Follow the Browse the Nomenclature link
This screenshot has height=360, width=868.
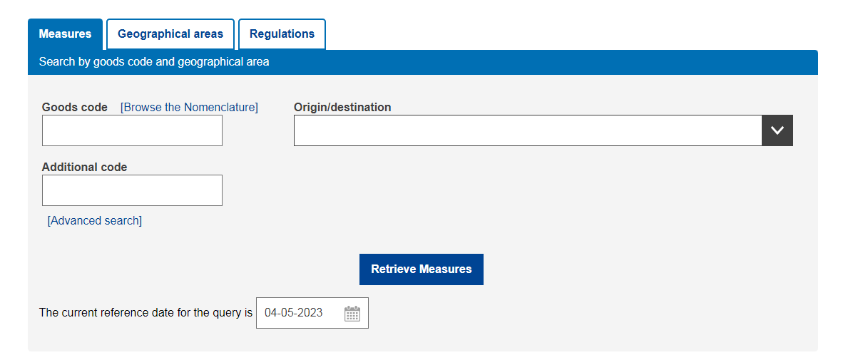tap(189, 108)
